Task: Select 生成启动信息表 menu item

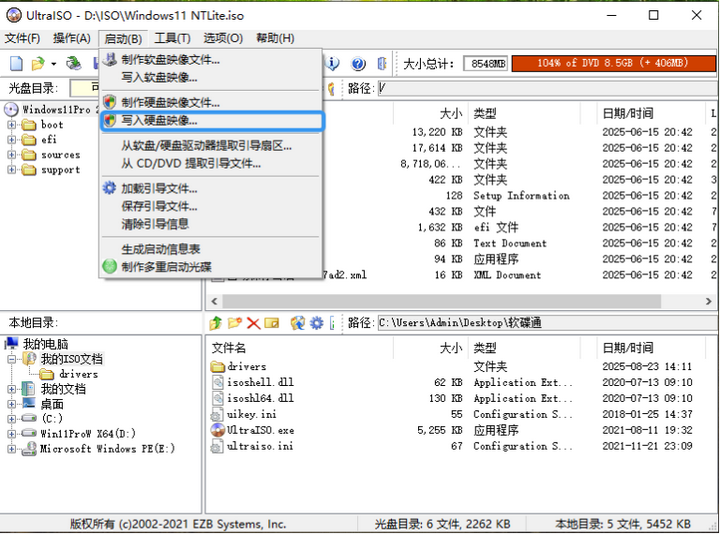Action: click(211, 249)
